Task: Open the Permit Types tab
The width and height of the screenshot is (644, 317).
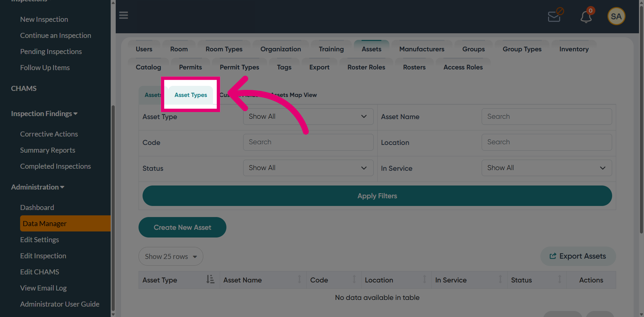Action: (x=239, y=67)
